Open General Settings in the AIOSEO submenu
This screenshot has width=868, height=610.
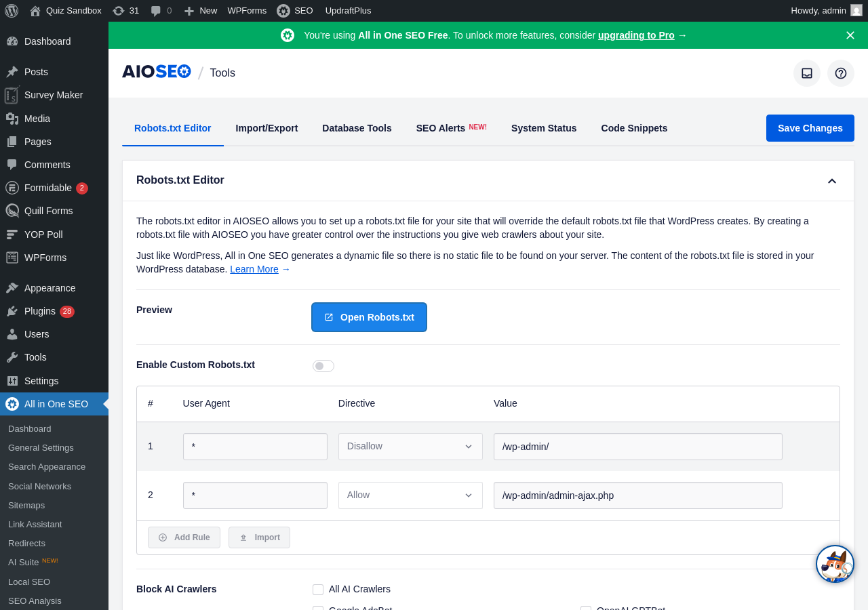tap(41, 448)
